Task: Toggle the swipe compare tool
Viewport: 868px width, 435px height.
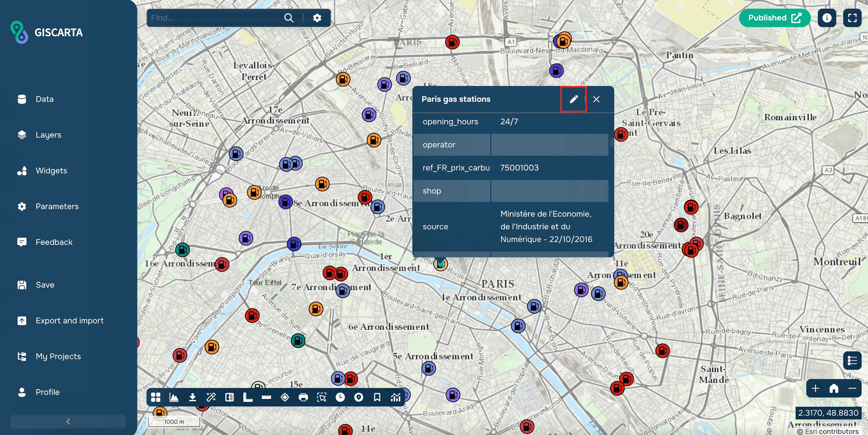Action: pos(230,397)
